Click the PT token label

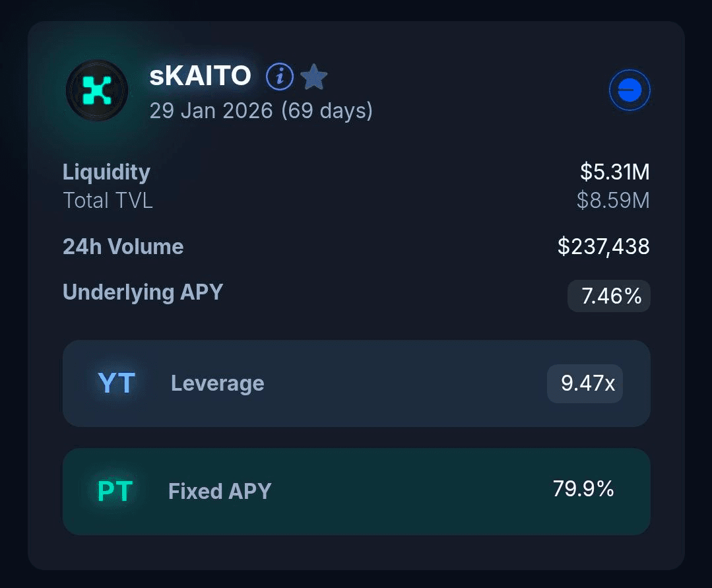coord(115,492)
